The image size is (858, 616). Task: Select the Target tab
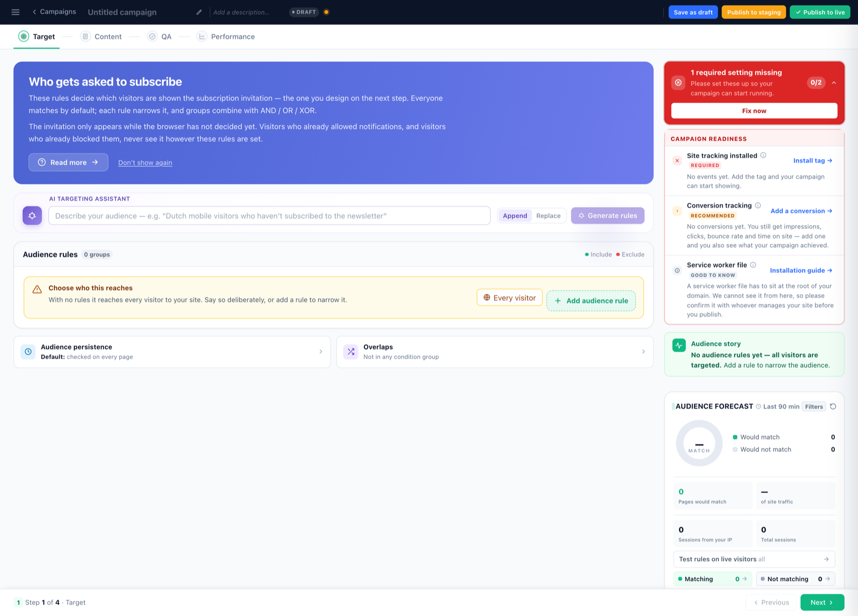[x=37, y=37]
